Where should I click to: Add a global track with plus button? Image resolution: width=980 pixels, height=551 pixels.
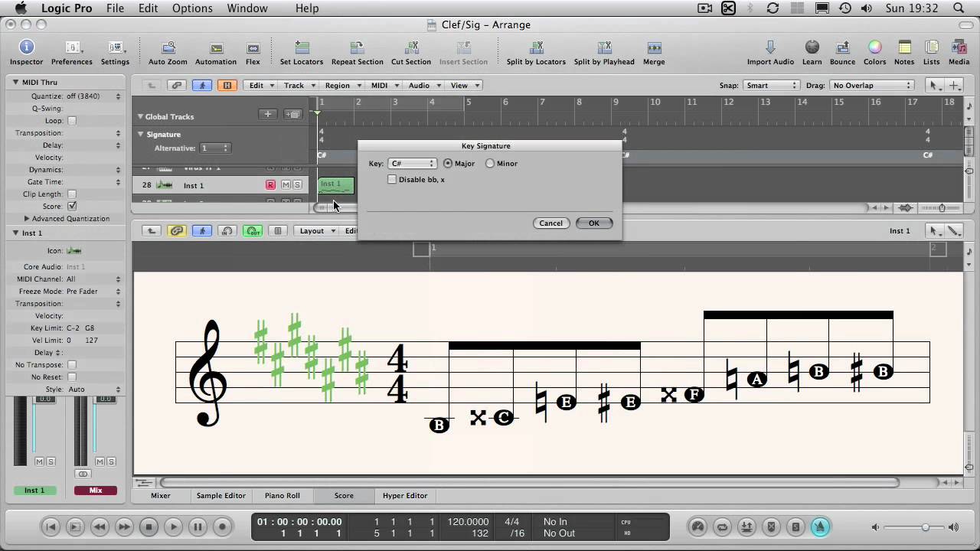[x=268, y=114]
